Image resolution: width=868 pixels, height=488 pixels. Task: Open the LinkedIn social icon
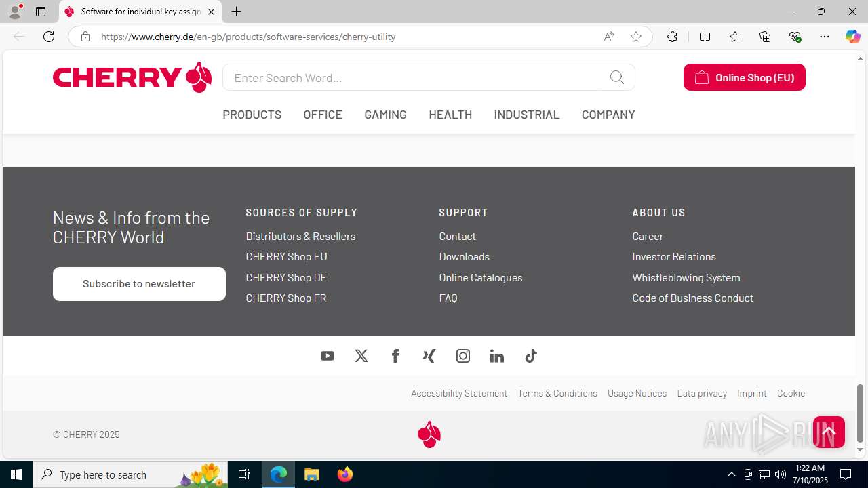point(497,356)
